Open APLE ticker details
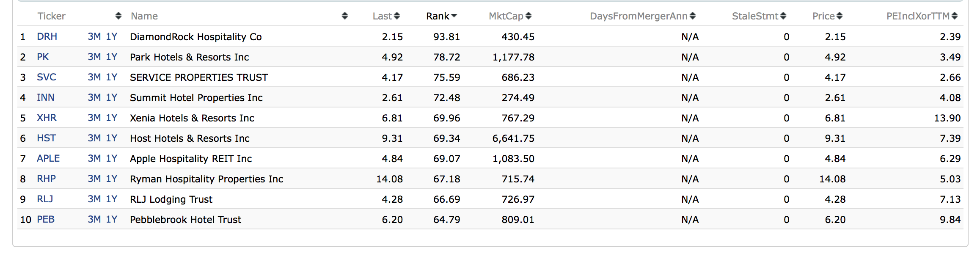This screenshot has height=259, width=980. (48, 159)
